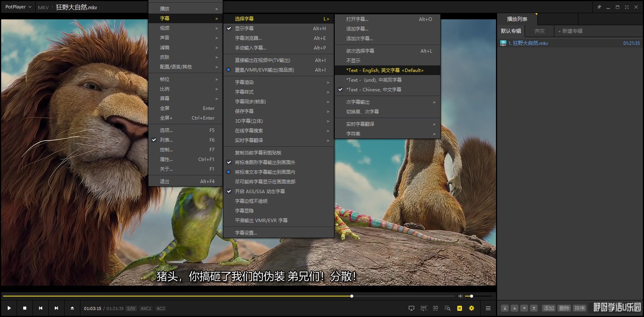Screen dimensions: 644x317
Task: Pin the window on top icon
Action: pyautogui.click(x=599, y=7)
